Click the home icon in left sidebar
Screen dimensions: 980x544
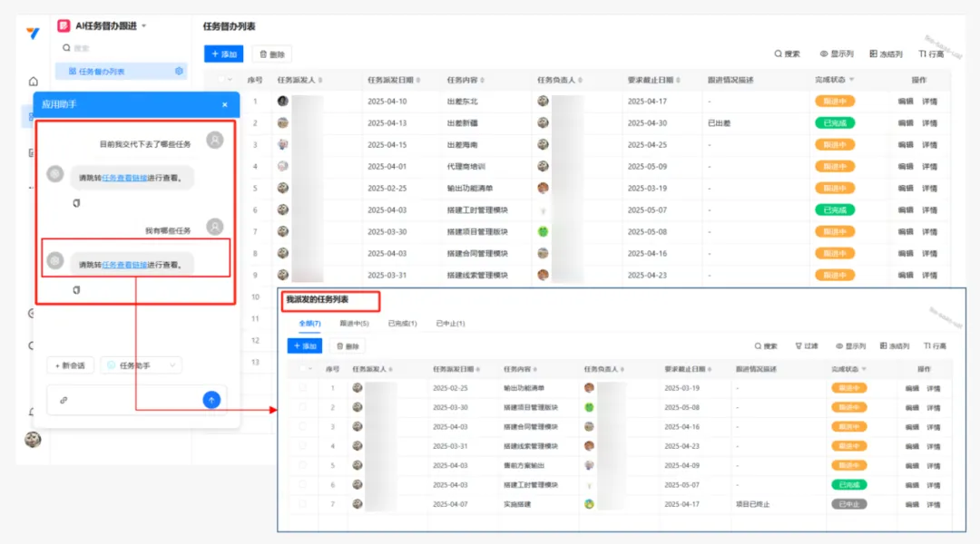pyautogui.click(x=34, y=82)
